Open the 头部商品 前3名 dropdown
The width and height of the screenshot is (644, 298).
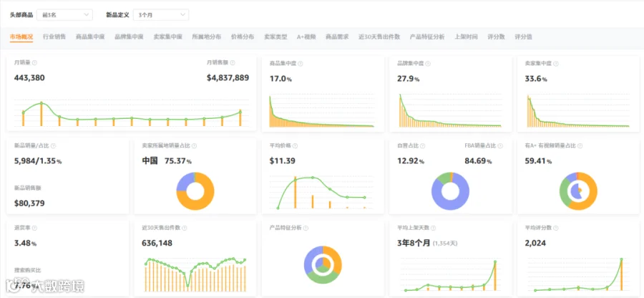[x=64, y=15]
